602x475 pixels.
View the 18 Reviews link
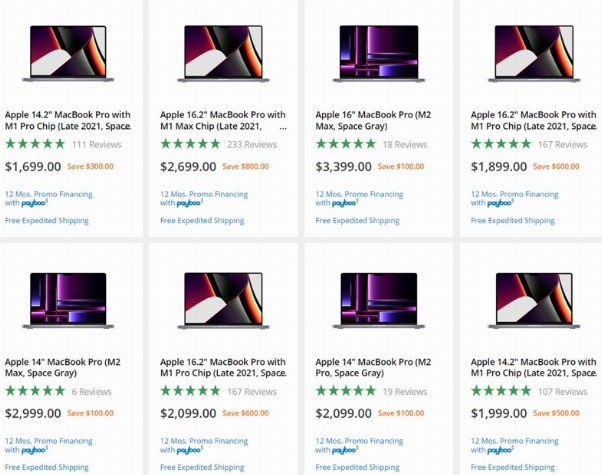point(404,145)
